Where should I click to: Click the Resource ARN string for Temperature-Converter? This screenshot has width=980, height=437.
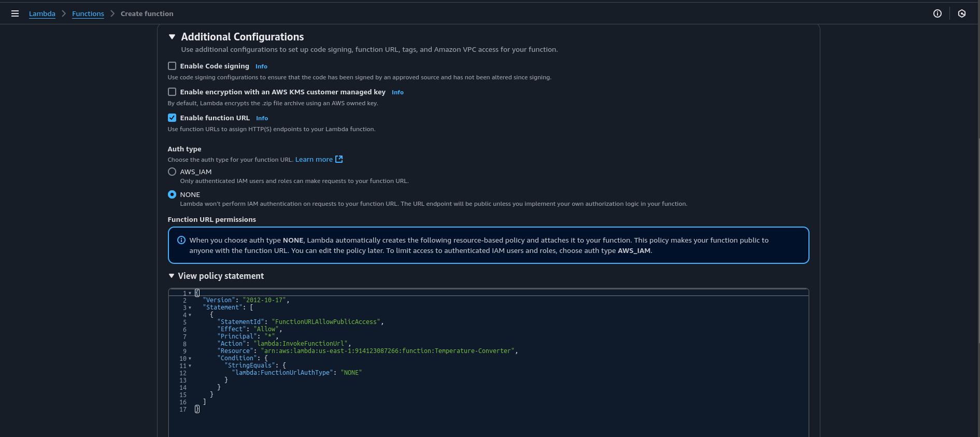[388, 351]
